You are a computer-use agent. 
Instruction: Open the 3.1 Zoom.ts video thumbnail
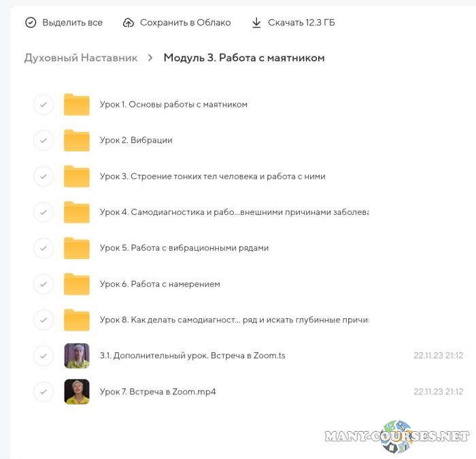[77, 356]
